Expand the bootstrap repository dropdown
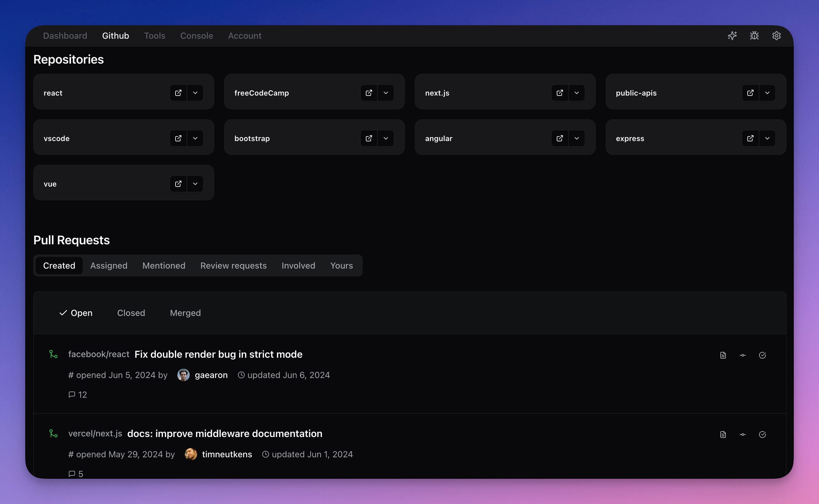This screenshot has height=504, width=819. point(386,138)
